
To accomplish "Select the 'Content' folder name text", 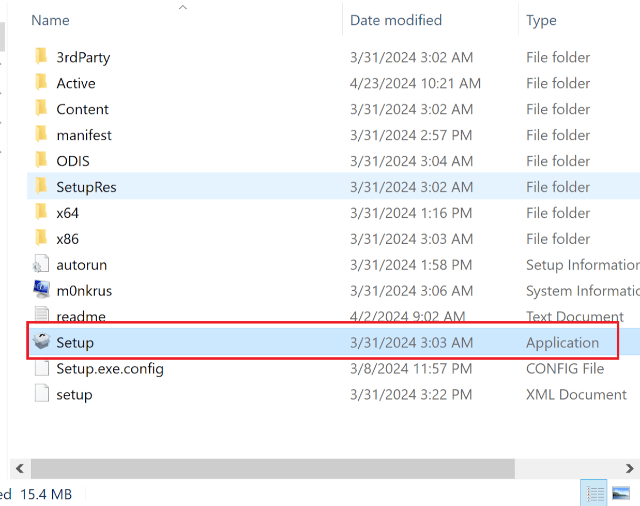I will click(82, 109).
